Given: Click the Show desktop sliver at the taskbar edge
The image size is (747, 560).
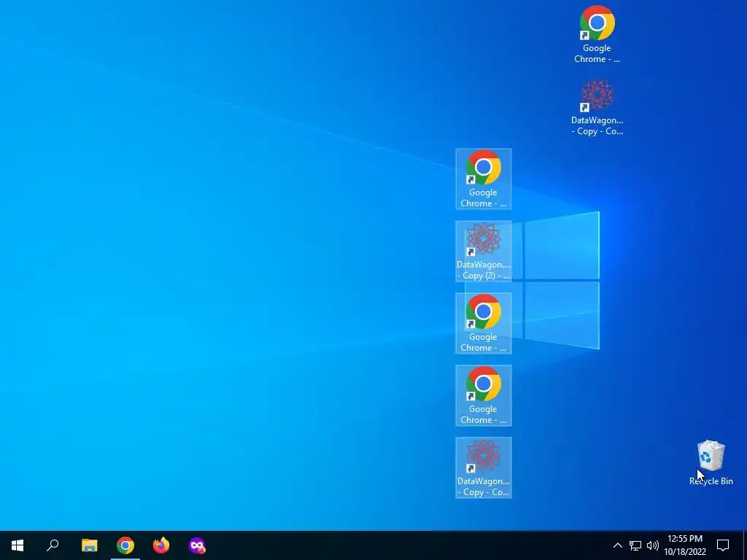Looking at the screenshot, I should 745,545.
